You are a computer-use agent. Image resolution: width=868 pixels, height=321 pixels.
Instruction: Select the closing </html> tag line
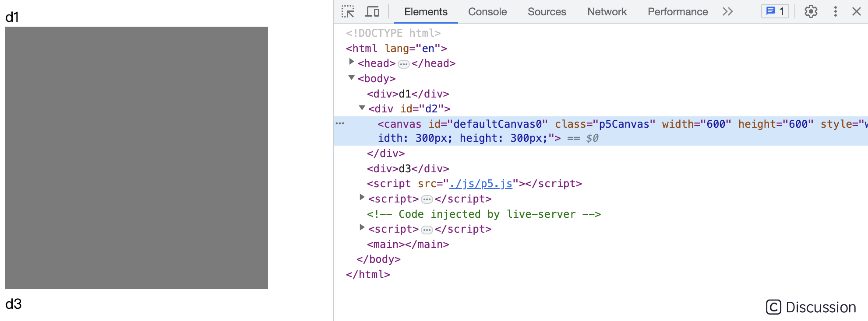pyautogui.click(x=368, y=275)
